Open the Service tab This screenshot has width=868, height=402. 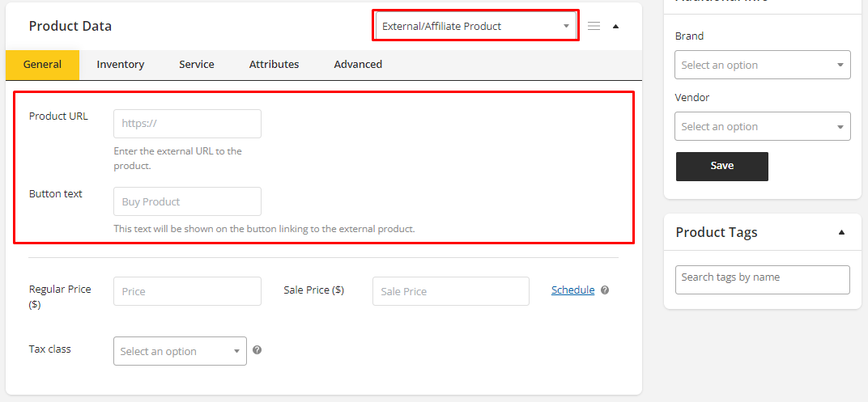(x=197, y=65)
